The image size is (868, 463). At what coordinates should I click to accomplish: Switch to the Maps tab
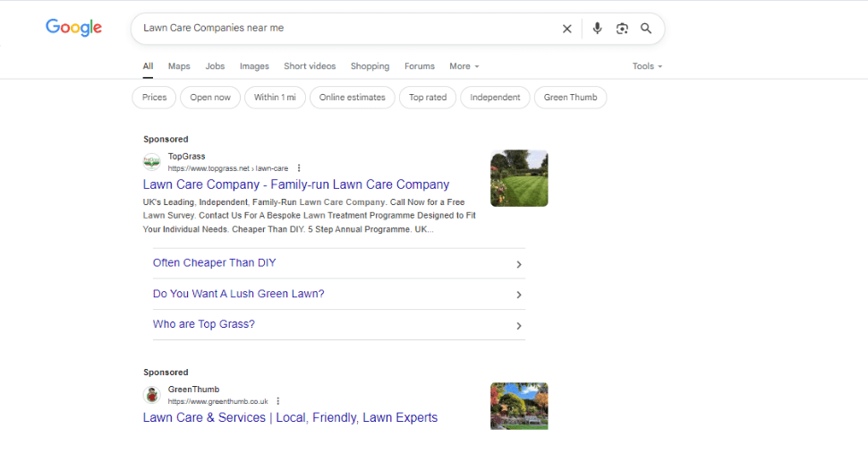pyautogui.click(x=179, y=66)
